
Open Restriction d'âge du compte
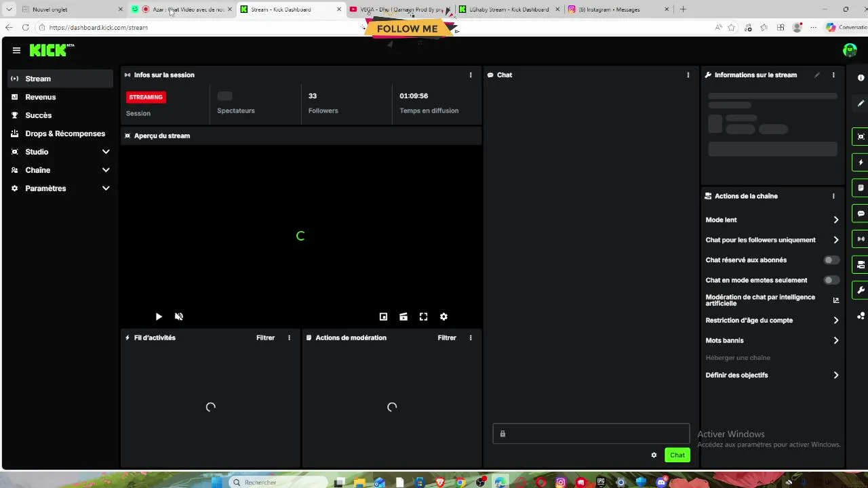[x=772, y=321]
